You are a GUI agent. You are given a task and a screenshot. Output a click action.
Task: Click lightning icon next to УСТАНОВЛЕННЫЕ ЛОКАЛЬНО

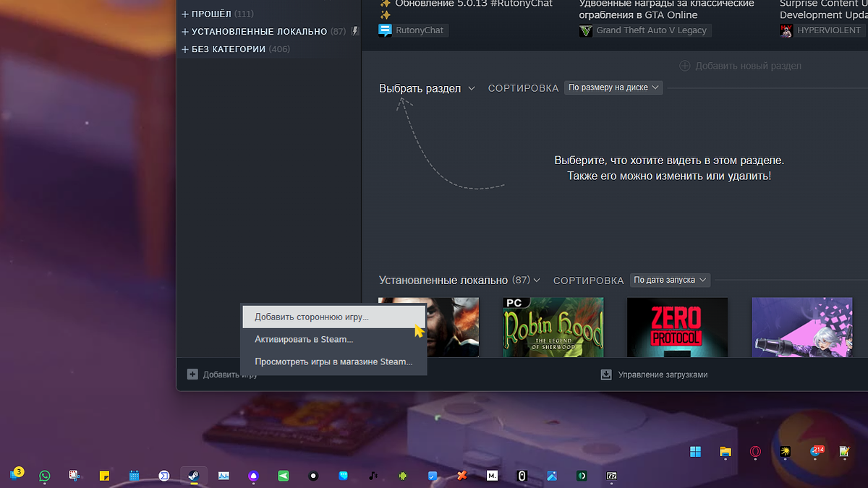[x=354, y=31]
